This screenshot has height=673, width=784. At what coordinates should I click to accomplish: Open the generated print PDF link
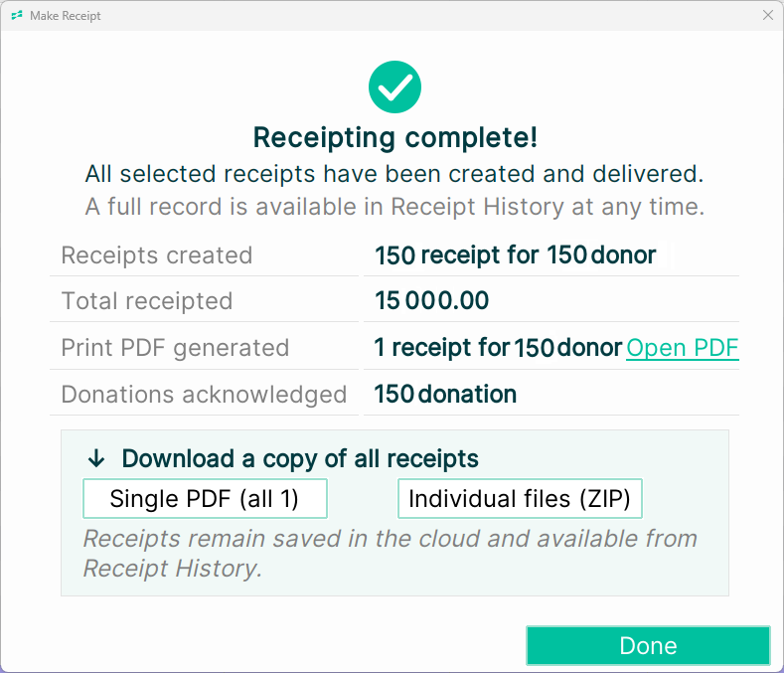point(683,347)
